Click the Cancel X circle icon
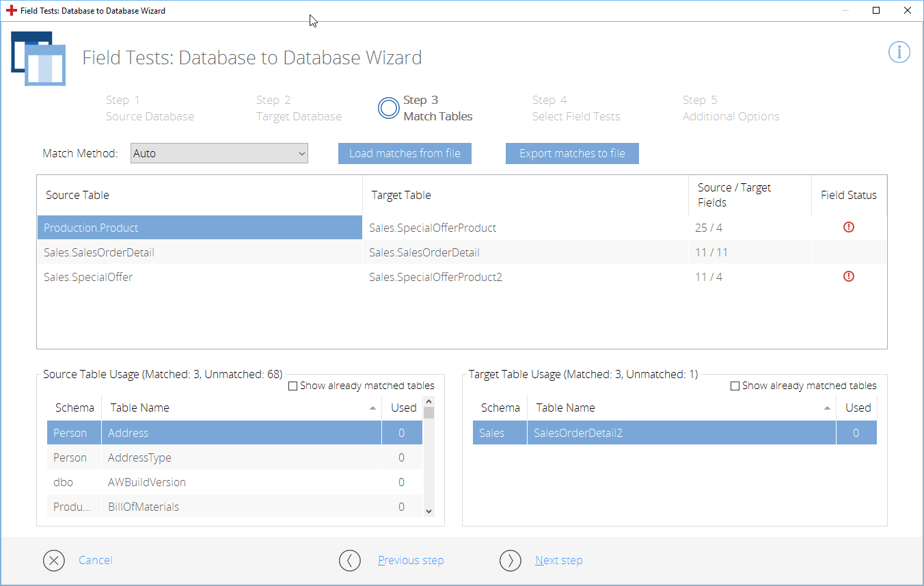924x586 pixels. tap(54, 561)
